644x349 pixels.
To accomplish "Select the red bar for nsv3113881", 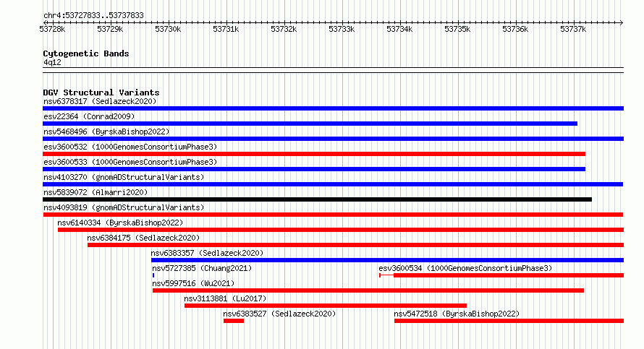I will coord(326,306).
